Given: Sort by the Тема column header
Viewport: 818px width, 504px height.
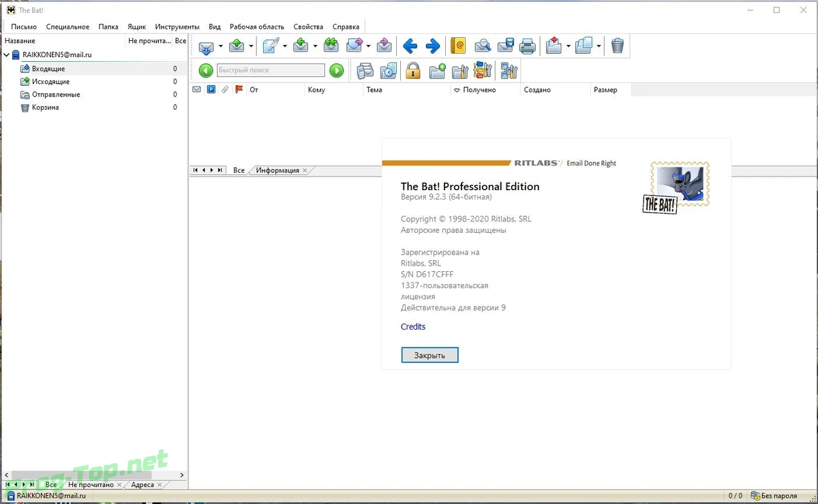Looking at the screenshot, I should click(x=406, y=90).
